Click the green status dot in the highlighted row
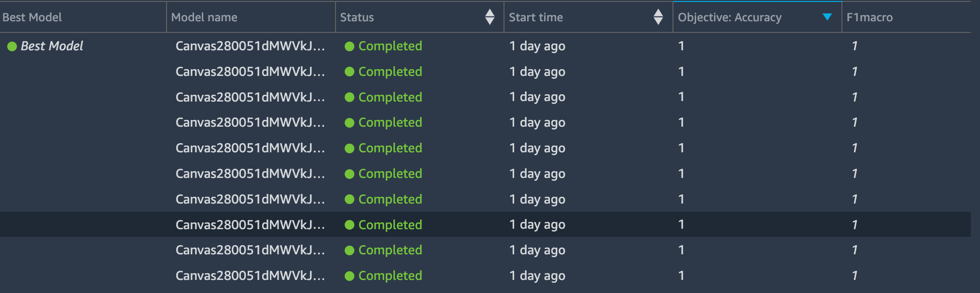This screenshot has height=293, width=980. click(350, 225)
